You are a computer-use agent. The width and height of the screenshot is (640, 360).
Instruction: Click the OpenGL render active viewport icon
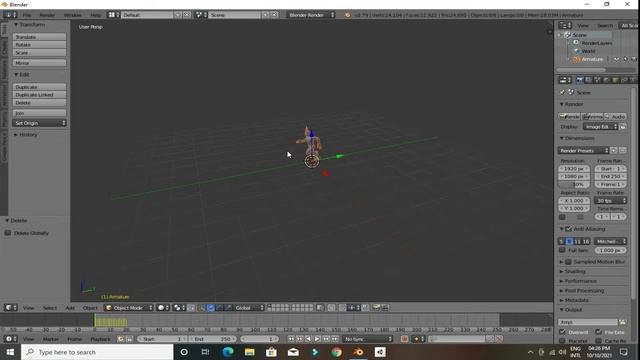point(376,307)
